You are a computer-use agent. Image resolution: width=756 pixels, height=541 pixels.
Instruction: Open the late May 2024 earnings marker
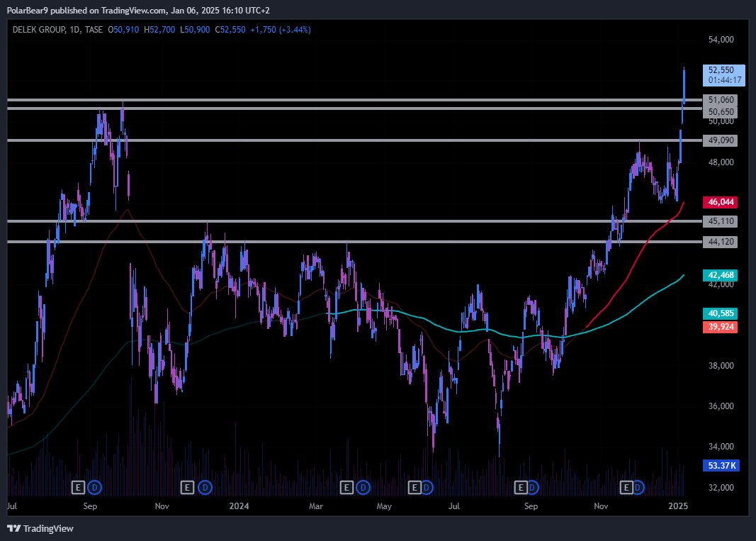[414, 487]
